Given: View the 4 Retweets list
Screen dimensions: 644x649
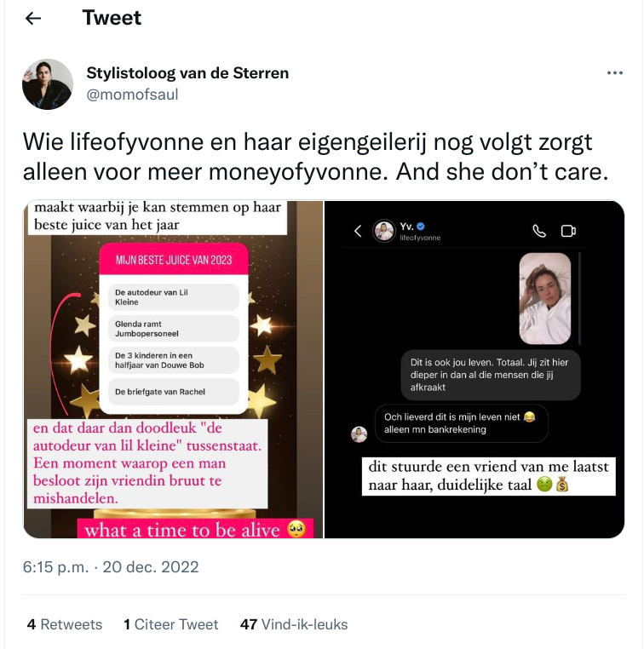Looking at the screenshot, I should [65, 624].
